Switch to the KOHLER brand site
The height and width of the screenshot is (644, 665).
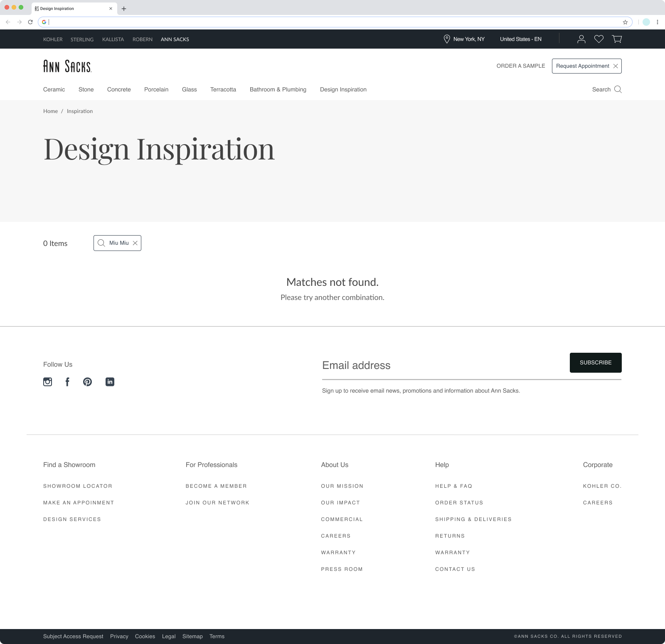53,39
